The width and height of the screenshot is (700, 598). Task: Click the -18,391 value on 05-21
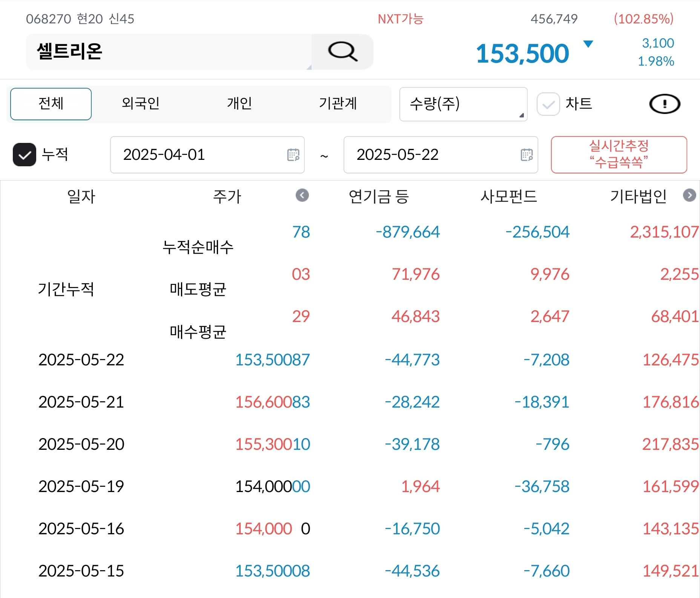542,402
